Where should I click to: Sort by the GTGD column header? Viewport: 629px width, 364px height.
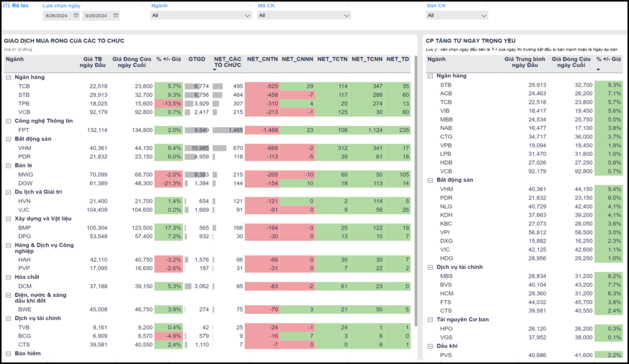(x=197, y=60)
